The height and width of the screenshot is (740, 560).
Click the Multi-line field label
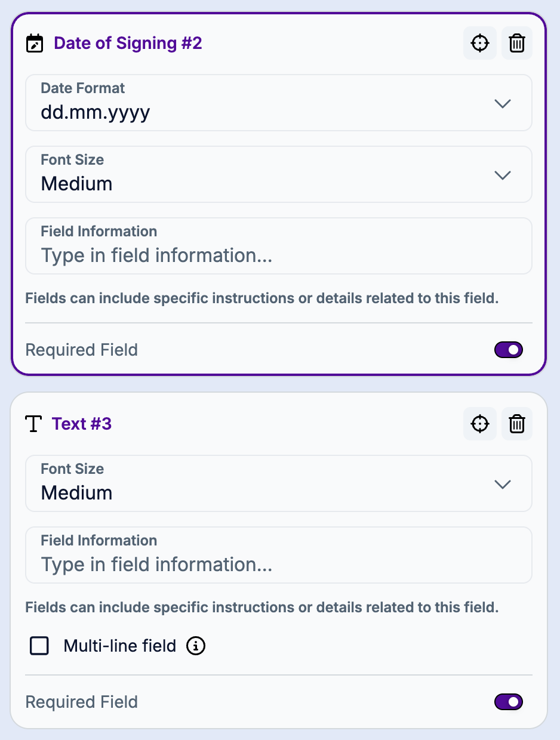pos(120,646)
